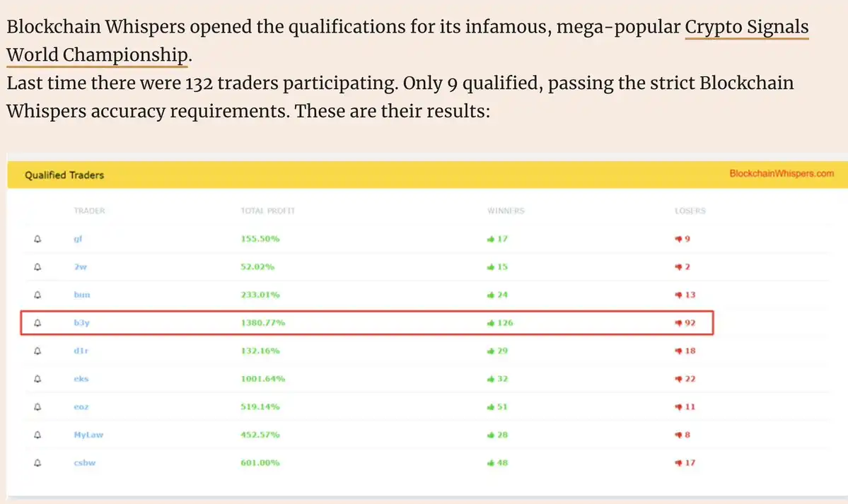The image size is (848, 504).
Task: Select the trader name b3y
Action: pos(81,323)
